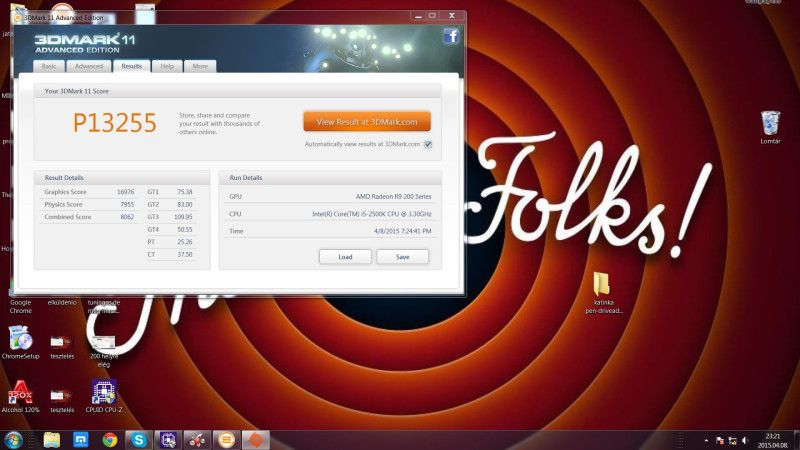Click the 3DMark 11 title bar icon
The width and height of the screenshot is (800, 450).
point(18,17)
